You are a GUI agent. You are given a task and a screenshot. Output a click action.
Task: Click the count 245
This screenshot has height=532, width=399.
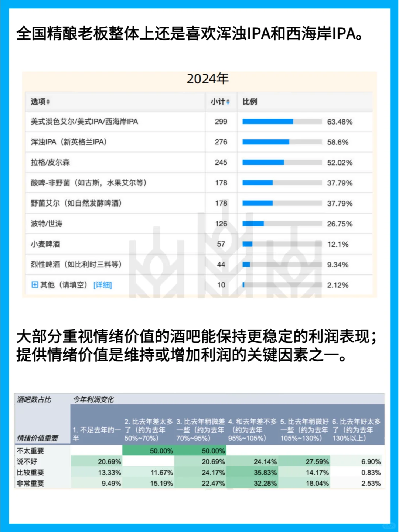click(221, 162)
